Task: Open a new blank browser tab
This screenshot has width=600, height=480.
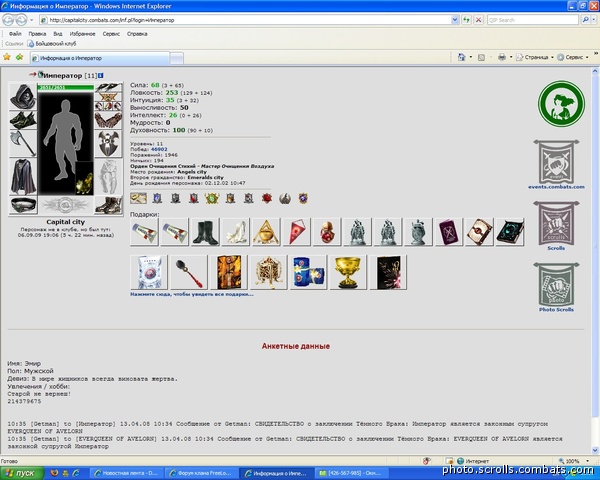Action: [177, 59]
